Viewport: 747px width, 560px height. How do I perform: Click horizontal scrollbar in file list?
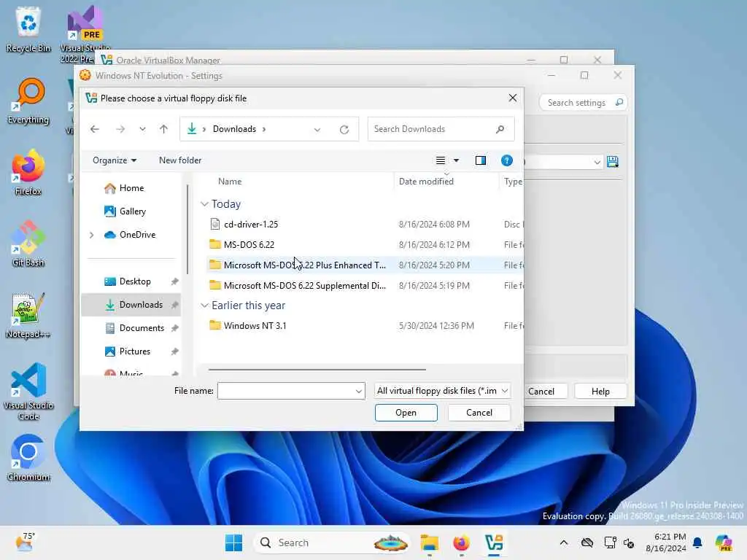tap(317, 370)
